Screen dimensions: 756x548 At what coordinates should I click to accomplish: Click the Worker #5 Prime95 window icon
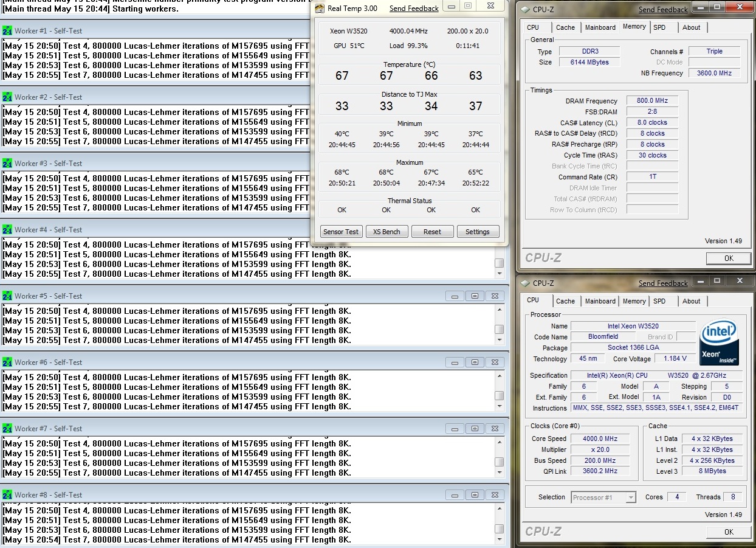(x=7, y=296)
